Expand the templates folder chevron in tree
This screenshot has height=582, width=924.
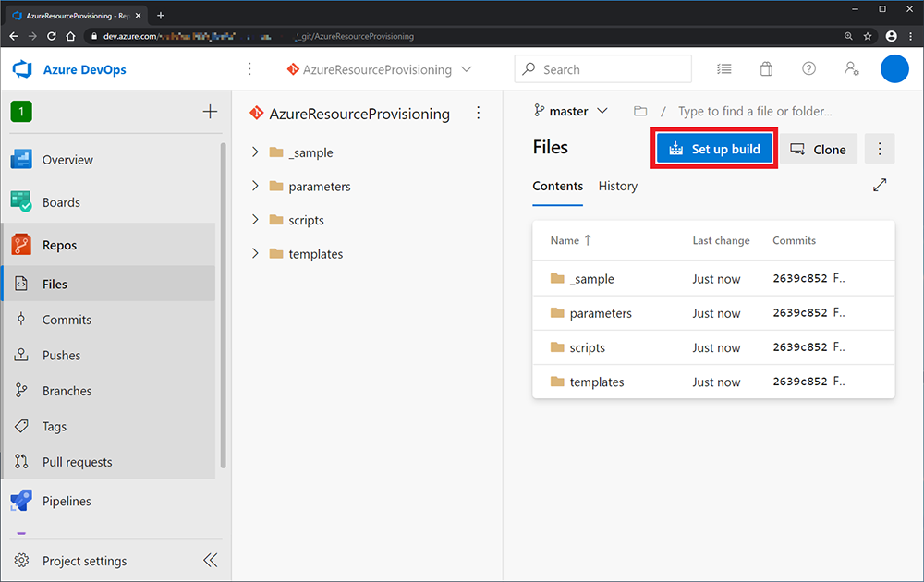coord(255,253)
